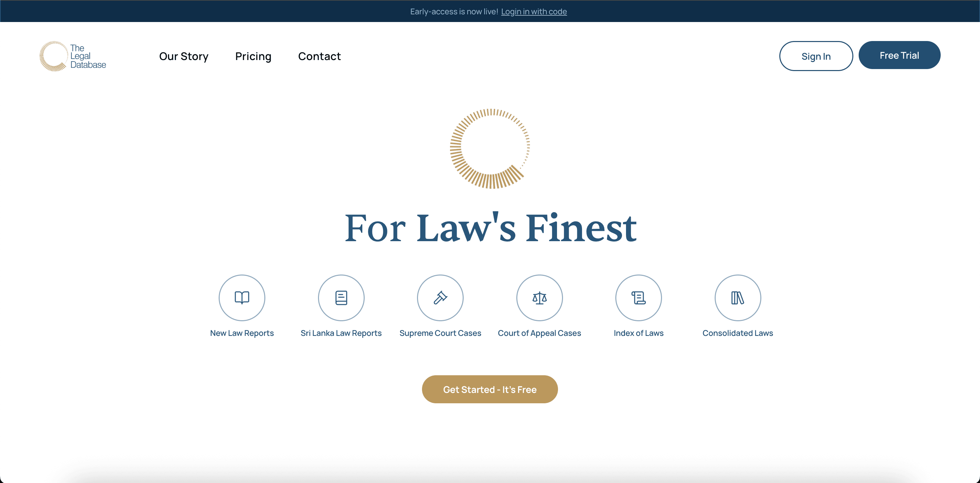Navigate to the Pricing page
Screen dimensions: 980x483
[x=253, y=56]
